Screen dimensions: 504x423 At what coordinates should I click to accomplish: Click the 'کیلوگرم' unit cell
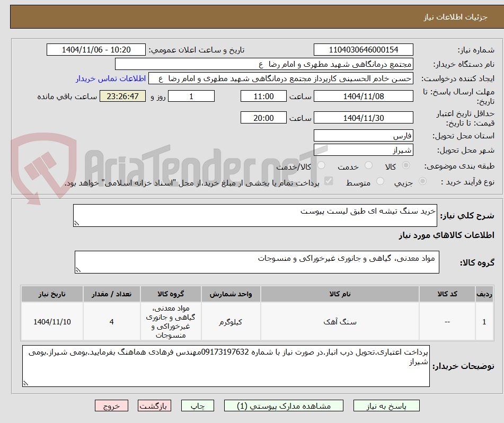(231, 321)
